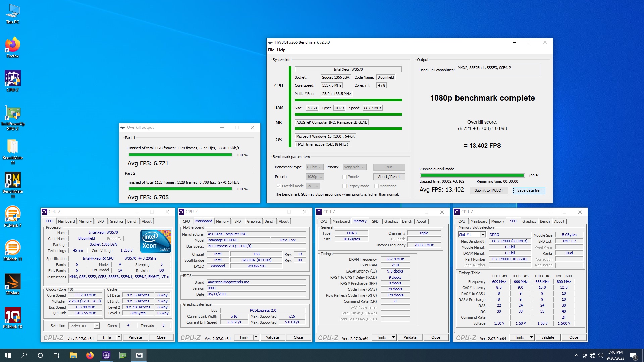Screen dimensions: 644x362
Task: Open File Explorer from taskbar
Action: click(73, 355)
